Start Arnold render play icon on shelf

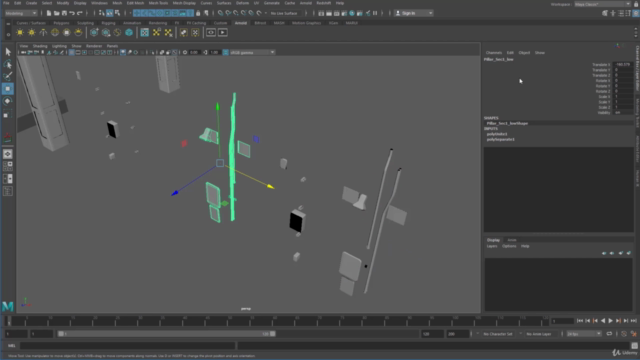222,32
